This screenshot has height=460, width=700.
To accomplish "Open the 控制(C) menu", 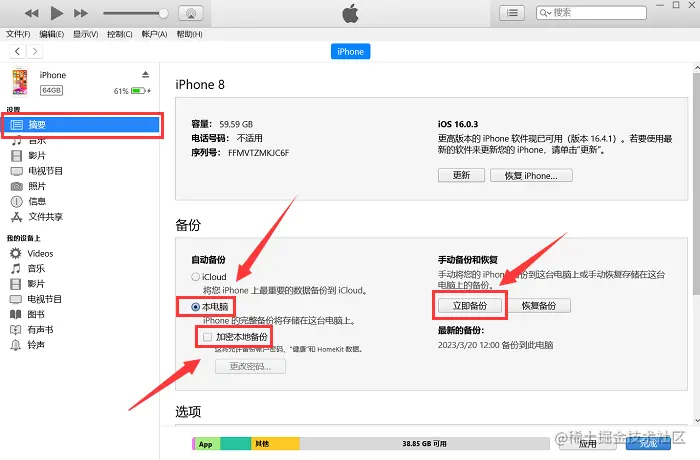I will [x=120, y=34].
